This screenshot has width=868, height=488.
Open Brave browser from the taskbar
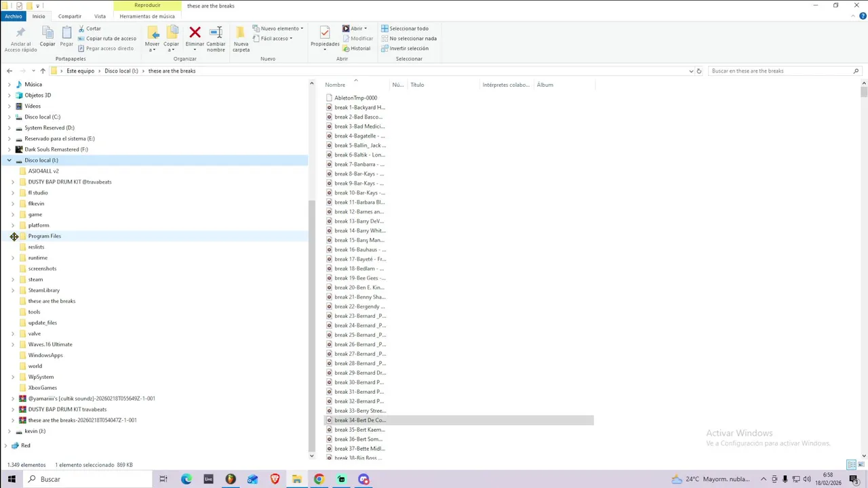(x=275, y=479)
